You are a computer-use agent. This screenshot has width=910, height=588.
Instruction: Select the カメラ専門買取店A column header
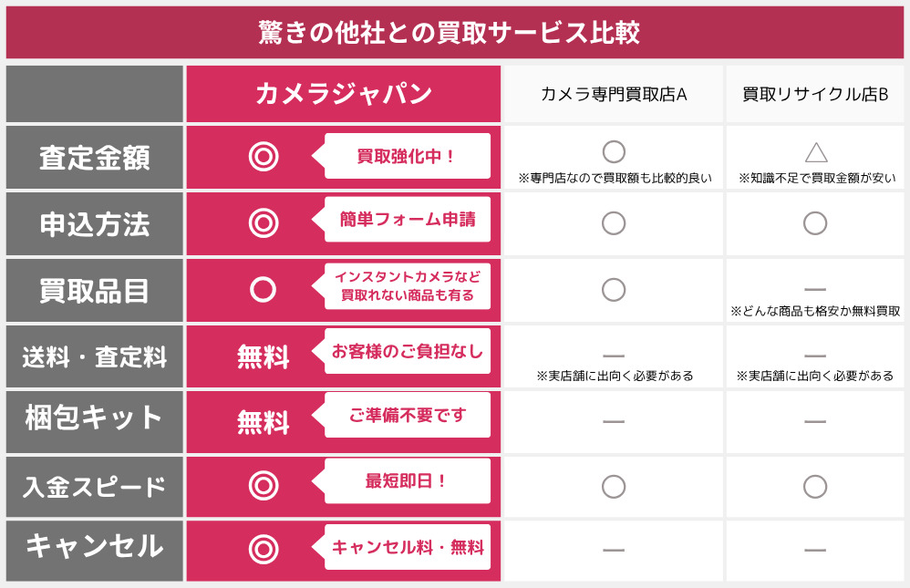pyautogui.click(x=614, y=94)
